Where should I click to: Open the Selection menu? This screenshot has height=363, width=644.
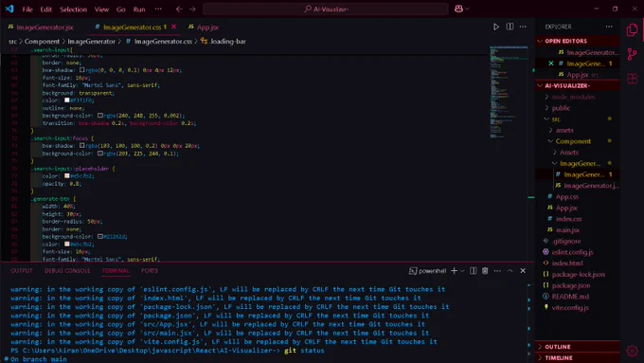click(73, 9)
